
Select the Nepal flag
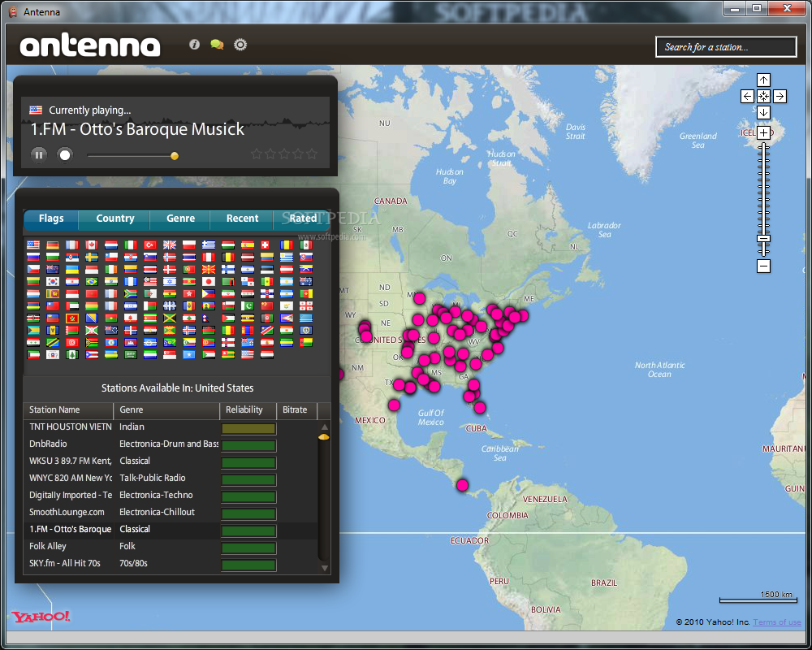pyautogui.click(x=206, y=318)
